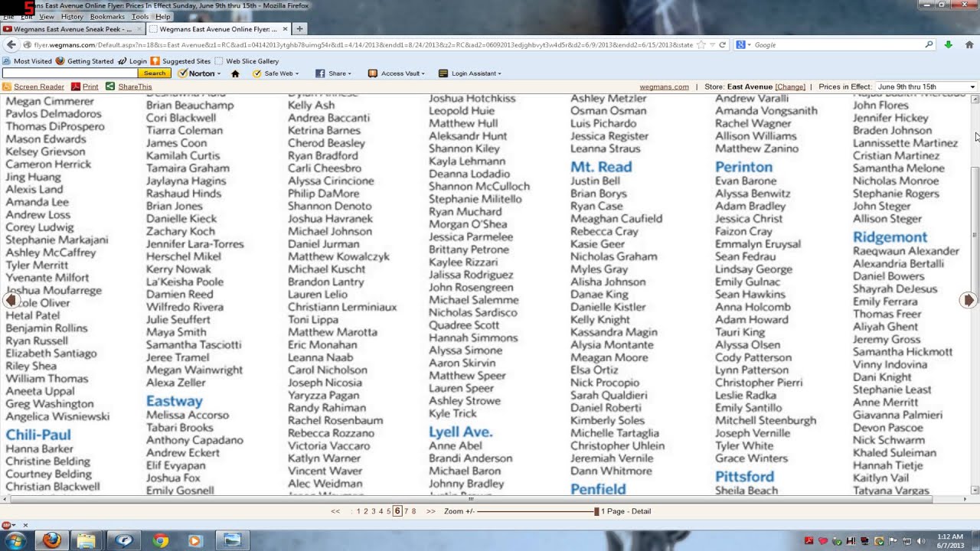
Task: Click the Eastway section heading
Action: (x=175, y=401)
